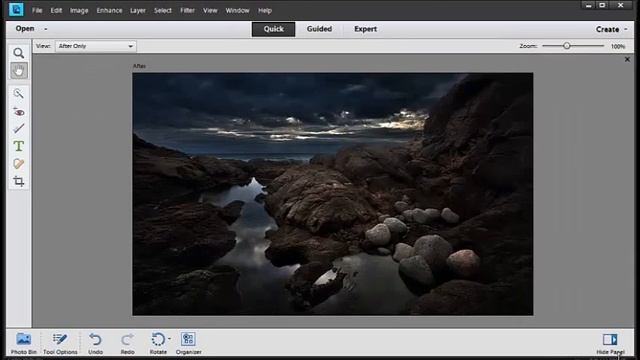Open the Photo Bin

24,343
